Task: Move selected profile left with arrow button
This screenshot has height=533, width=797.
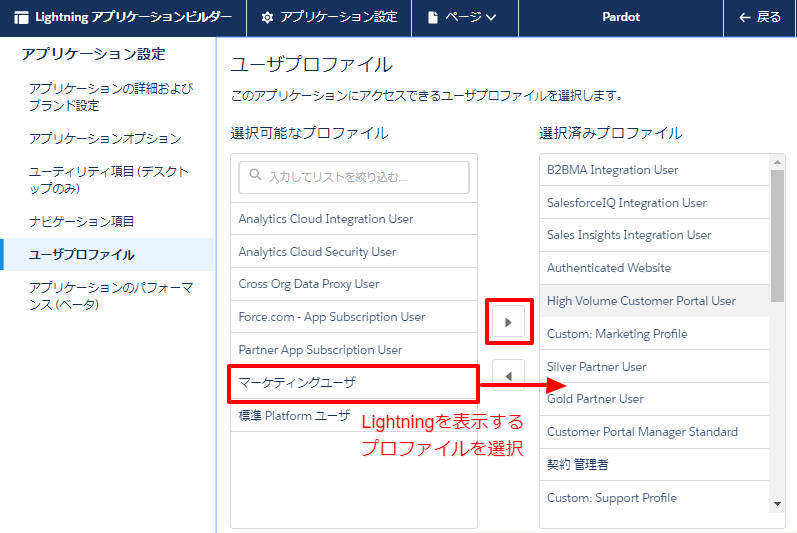Action: pos(508,376)
